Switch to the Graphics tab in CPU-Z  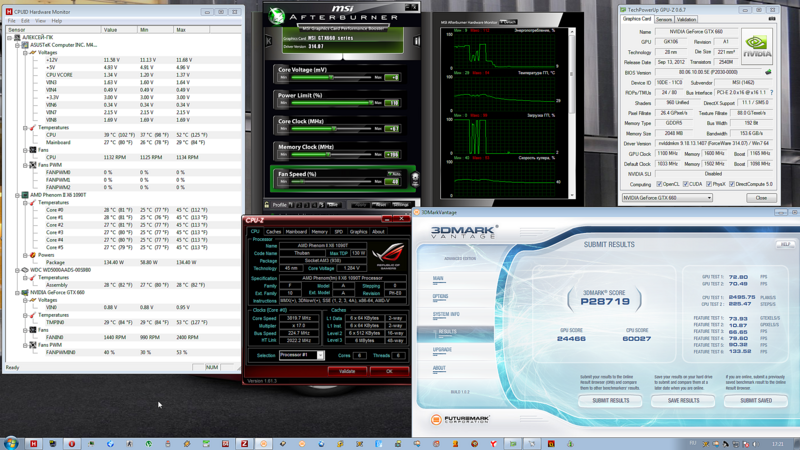(358, 232)
